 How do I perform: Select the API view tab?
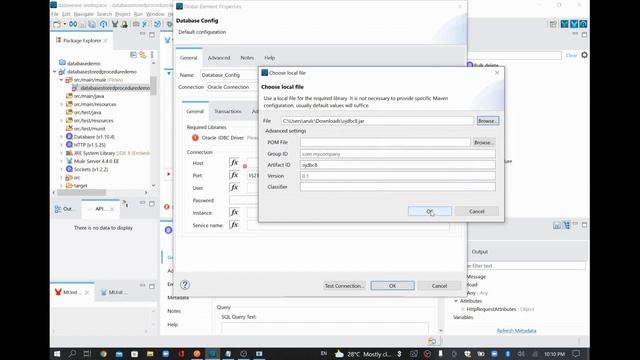tap(100, 209)
